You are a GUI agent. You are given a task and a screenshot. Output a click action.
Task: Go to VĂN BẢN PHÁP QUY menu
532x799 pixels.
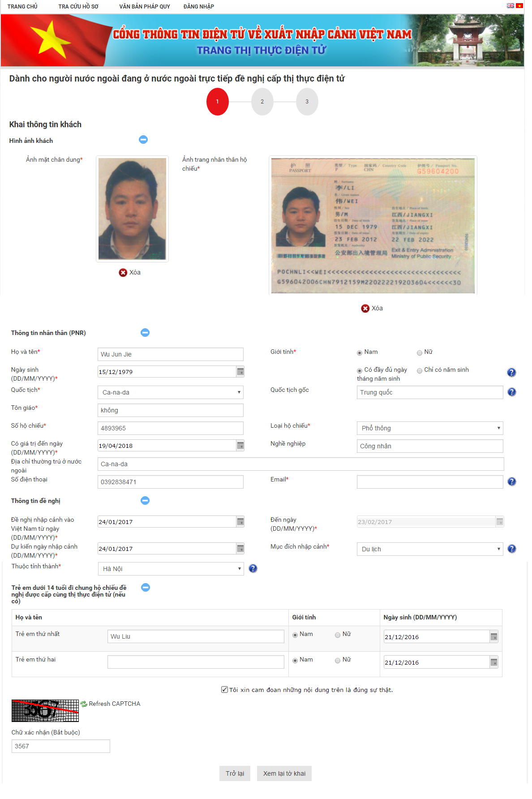pyautogui.click(x=145, y=6)
